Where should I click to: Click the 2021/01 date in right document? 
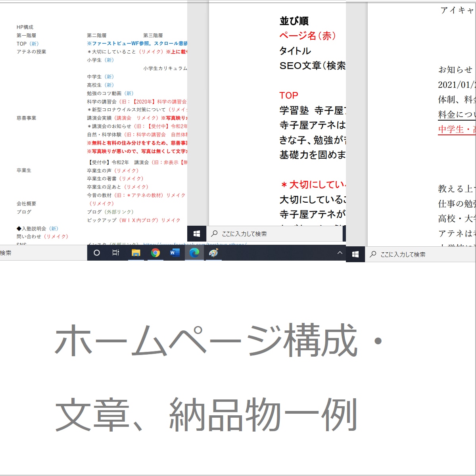point(456,84)
